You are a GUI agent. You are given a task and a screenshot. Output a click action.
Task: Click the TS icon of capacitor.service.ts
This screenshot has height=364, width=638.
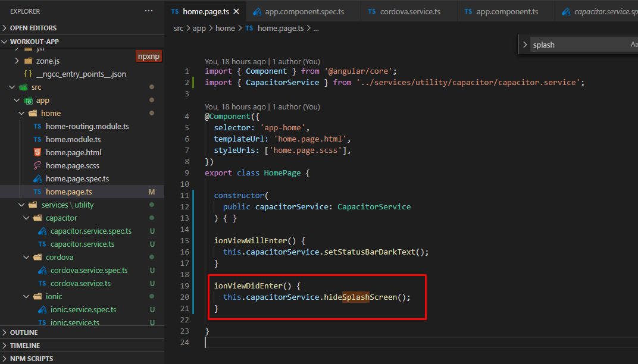pos(42,244)
